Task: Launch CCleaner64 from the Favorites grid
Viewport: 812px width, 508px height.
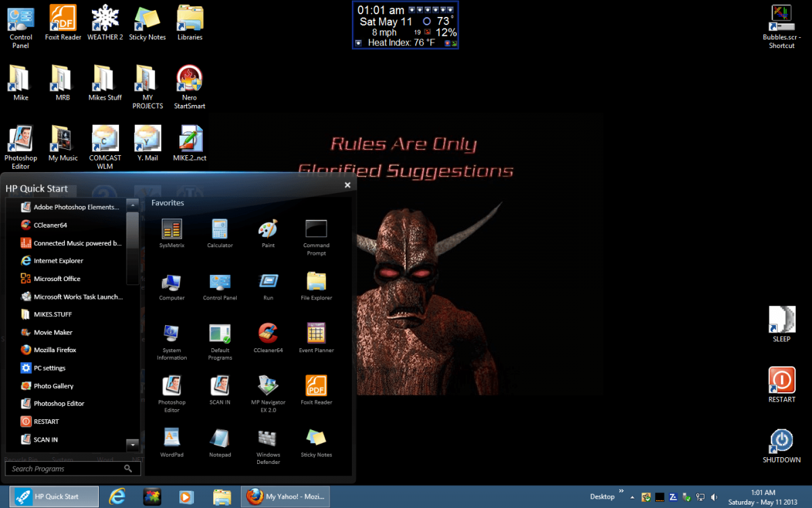Action: [x=268, y=339]
